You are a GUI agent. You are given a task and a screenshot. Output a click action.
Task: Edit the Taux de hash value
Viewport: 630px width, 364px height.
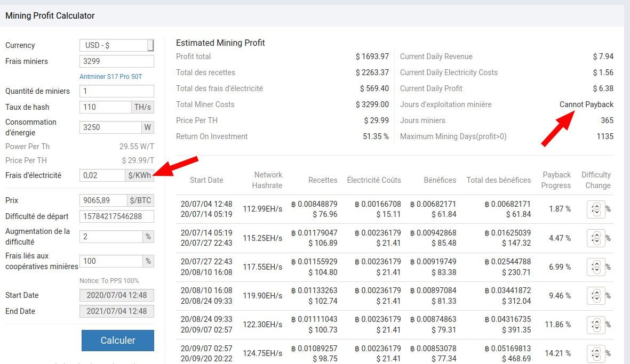pyautogui.click(x=105, y=107)
